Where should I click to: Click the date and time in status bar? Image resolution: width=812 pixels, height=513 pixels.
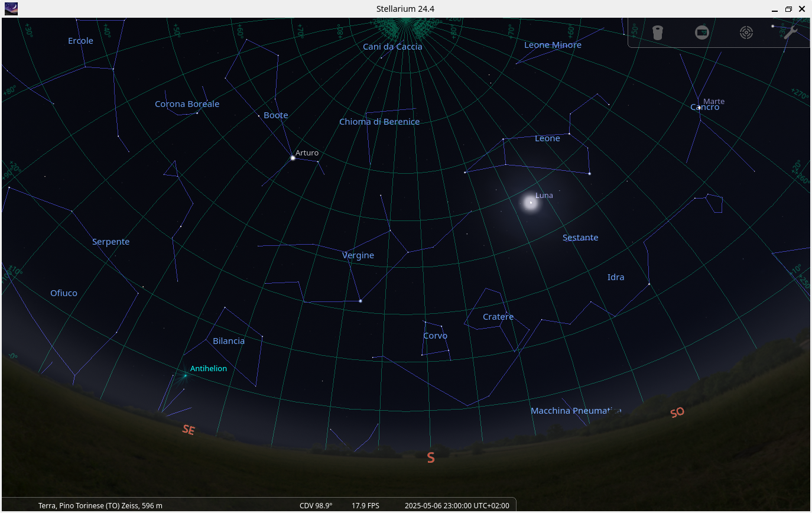point(456,505)
